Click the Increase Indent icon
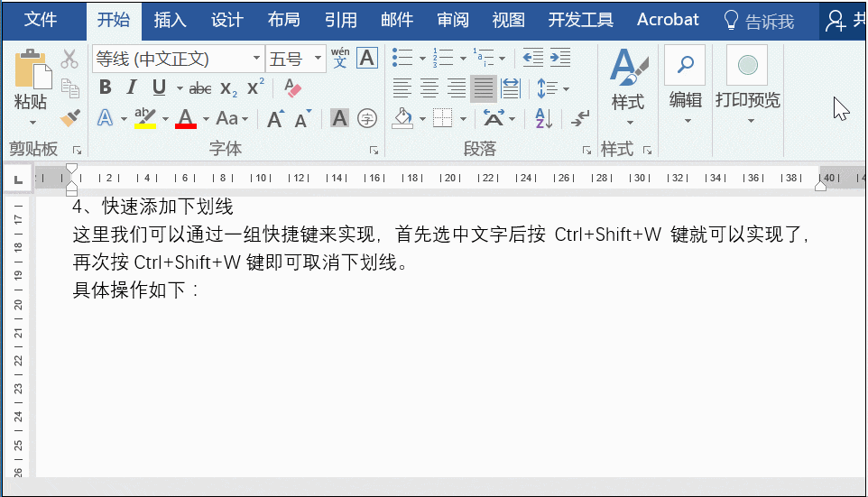The height and width of the screenshot is (497, 868). pos(560,58)
